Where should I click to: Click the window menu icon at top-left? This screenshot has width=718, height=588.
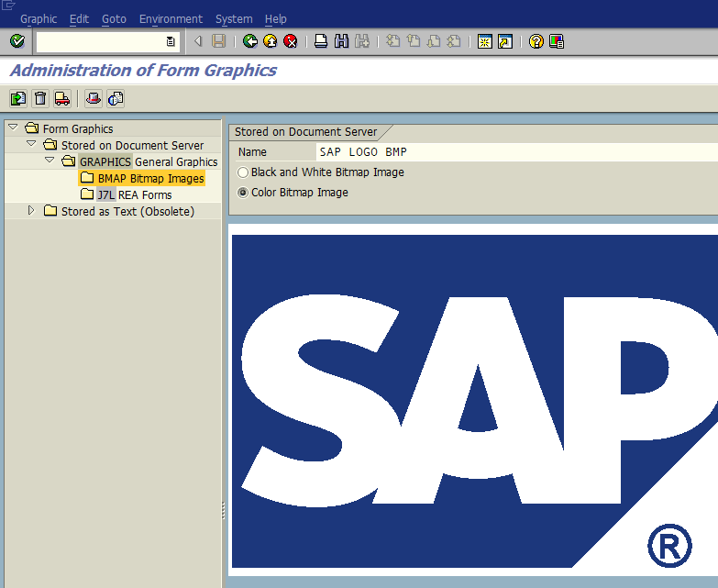(8, 5)
